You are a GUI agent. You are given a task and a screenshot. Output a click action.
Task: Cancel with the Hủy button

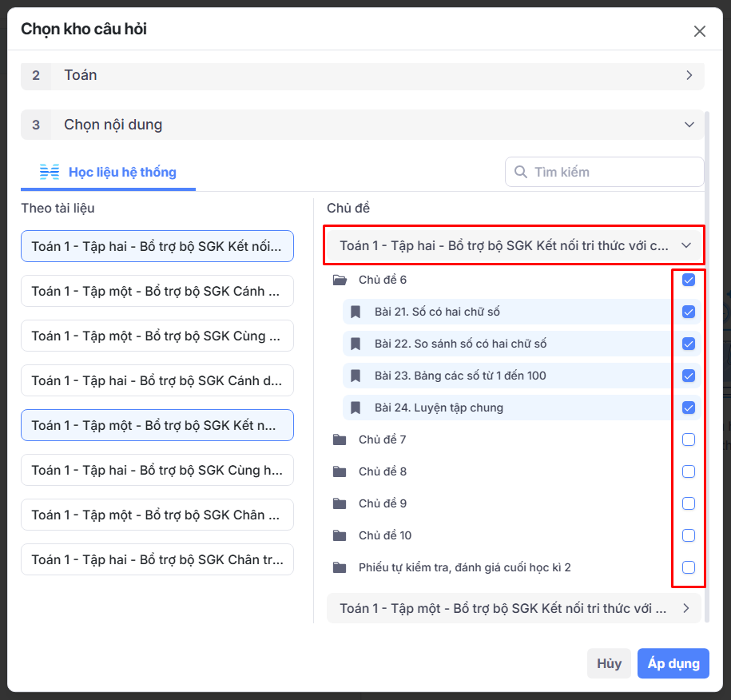tap(609, 663)
